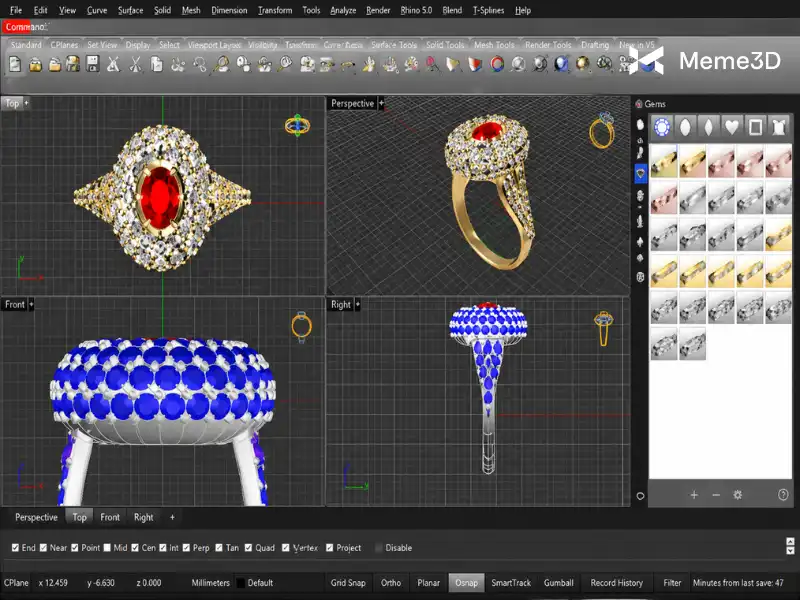Open the Right viewport title dropdown
Screen dimensions: 800x600
(x=358, y=305)
